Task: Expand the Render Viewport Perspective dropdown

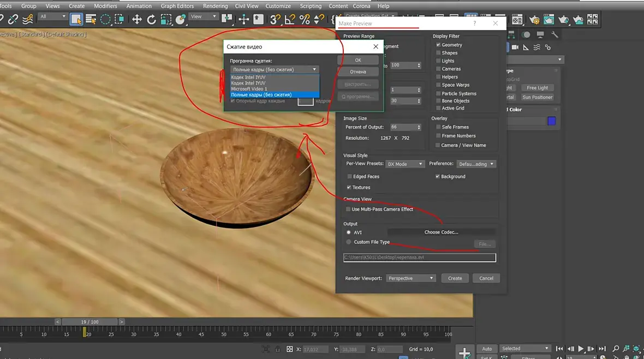Action: [x=410, y=278]
